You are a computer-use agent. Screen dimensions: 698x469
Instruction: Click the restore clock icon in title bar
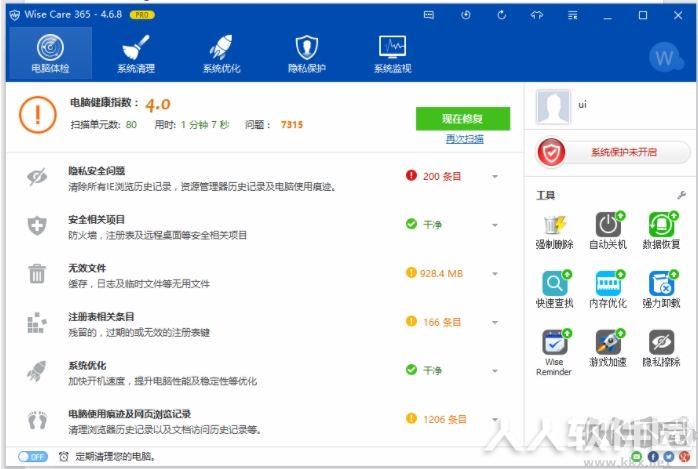point(466,15)
